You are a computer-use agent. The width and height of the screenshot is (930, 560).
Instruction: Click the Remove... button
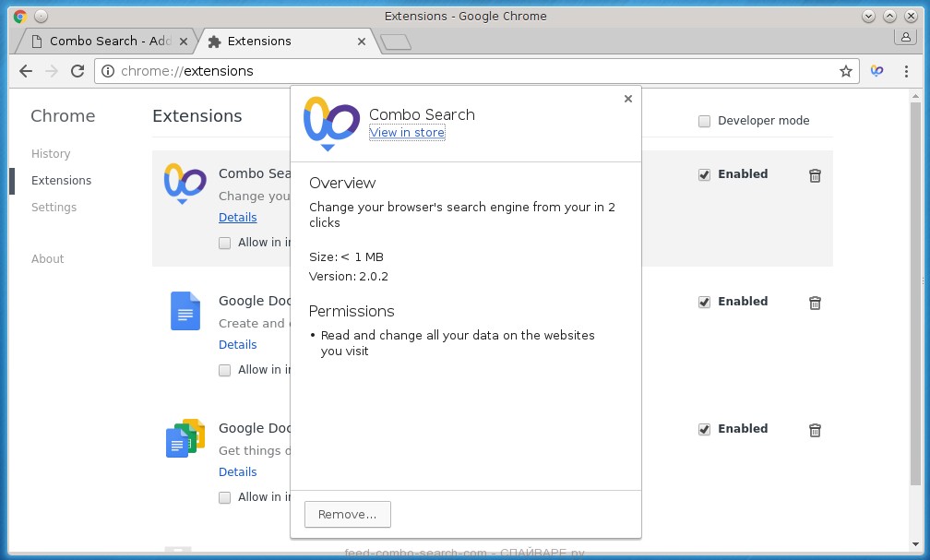(347, 515)
